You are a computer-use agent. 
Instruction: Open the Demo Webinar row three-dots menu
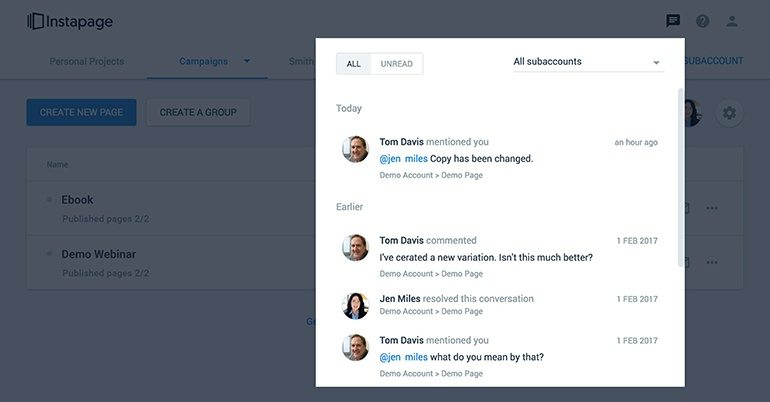712,262
